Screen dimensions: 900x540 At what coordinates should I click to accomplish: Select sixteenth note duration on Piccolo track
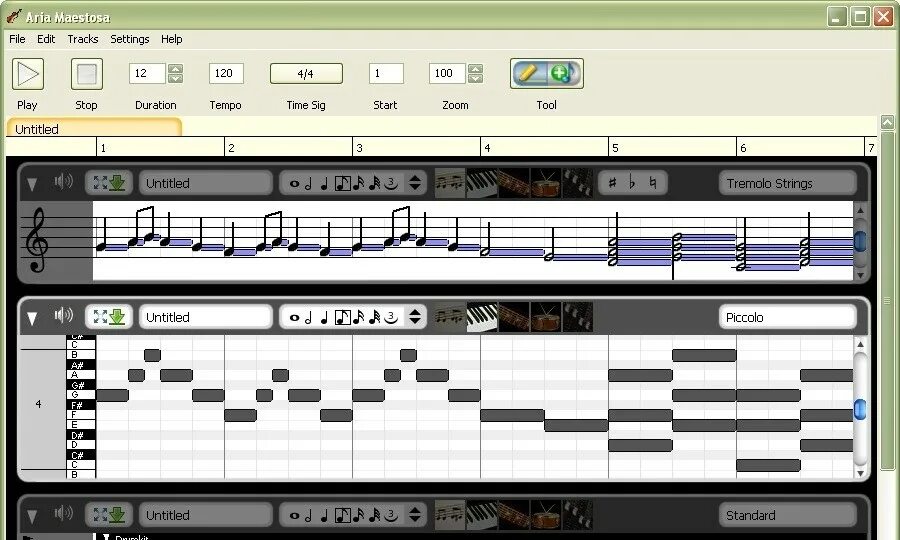[x=359, y=317]
